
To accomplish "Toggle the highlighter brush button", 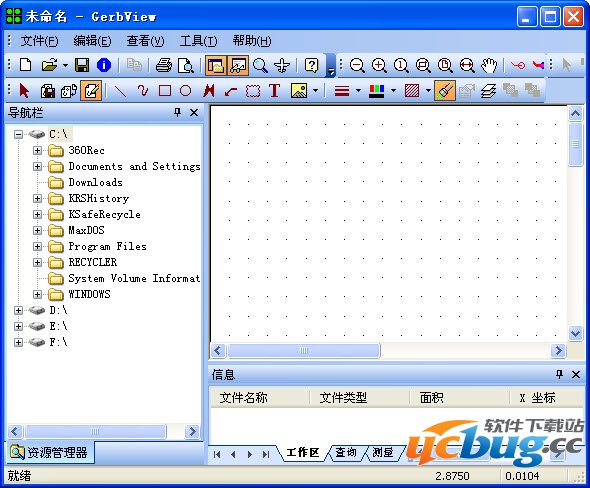I will pyautogui.click(x=444, y=91).
